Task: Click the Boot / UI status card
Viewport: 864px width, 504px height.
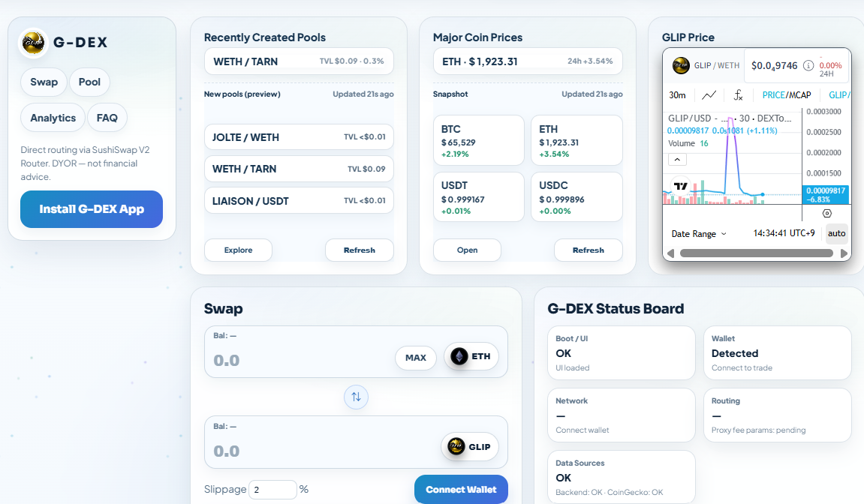Action: (x=621, y=353)
